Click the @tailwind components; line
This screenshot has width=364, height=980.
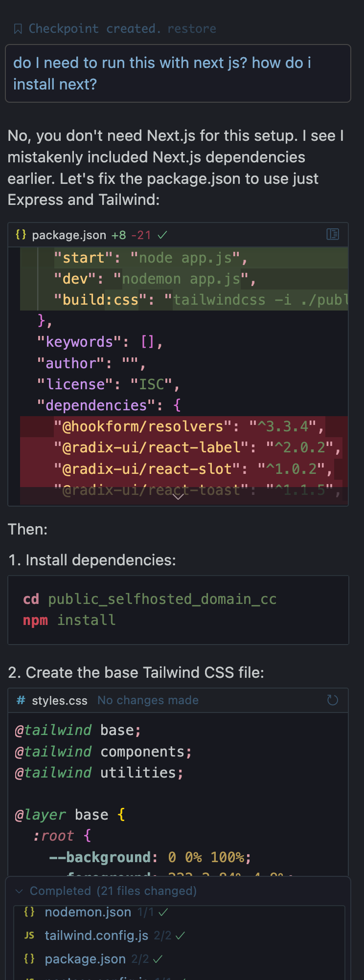click(103, 752)
